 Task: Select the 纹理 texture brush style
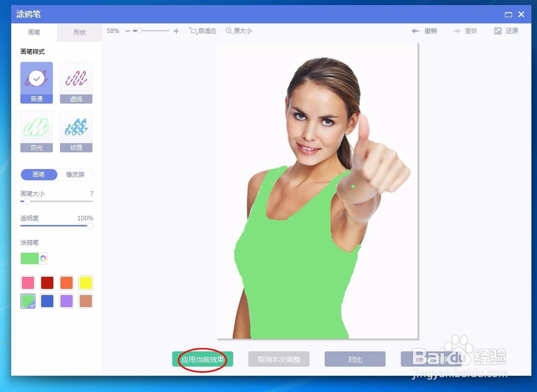pyautogui.click(x=76, y=132)
